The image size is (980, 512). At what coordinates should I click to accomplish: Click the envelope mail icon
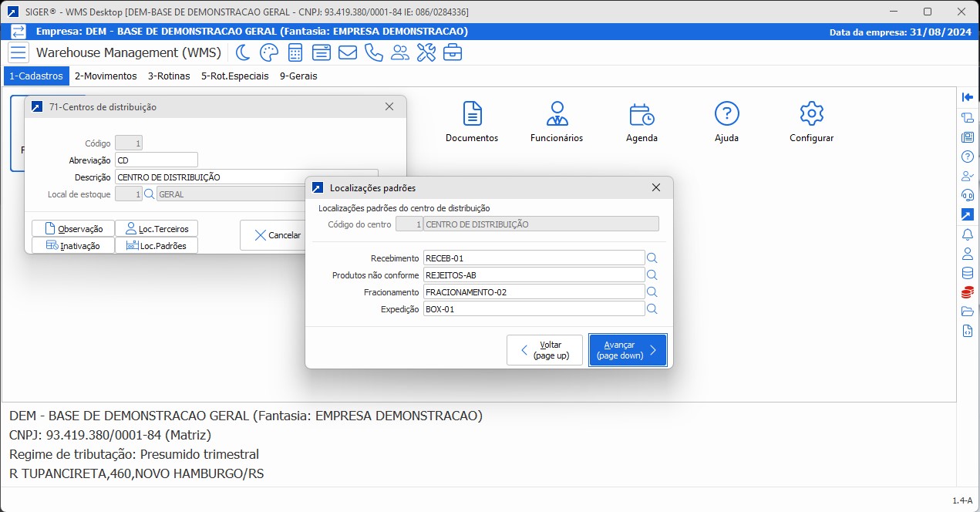point(347,52)
